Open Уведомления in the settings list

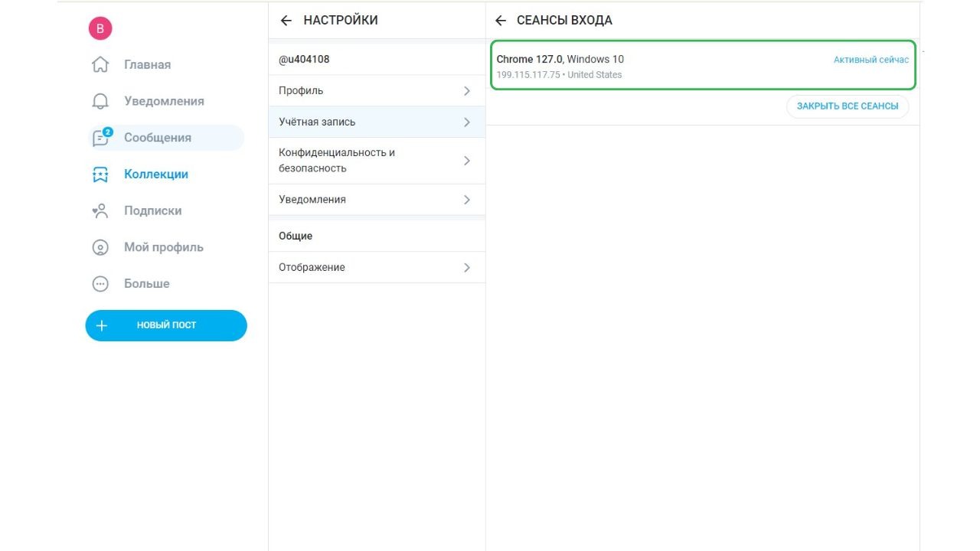[312, 200]
